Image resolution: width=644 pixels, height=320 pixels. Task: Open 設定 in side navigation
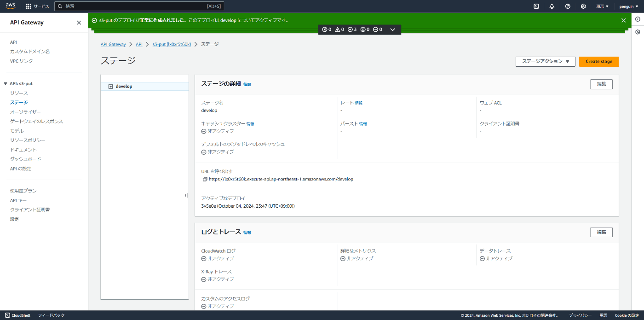tap(15, 220)
